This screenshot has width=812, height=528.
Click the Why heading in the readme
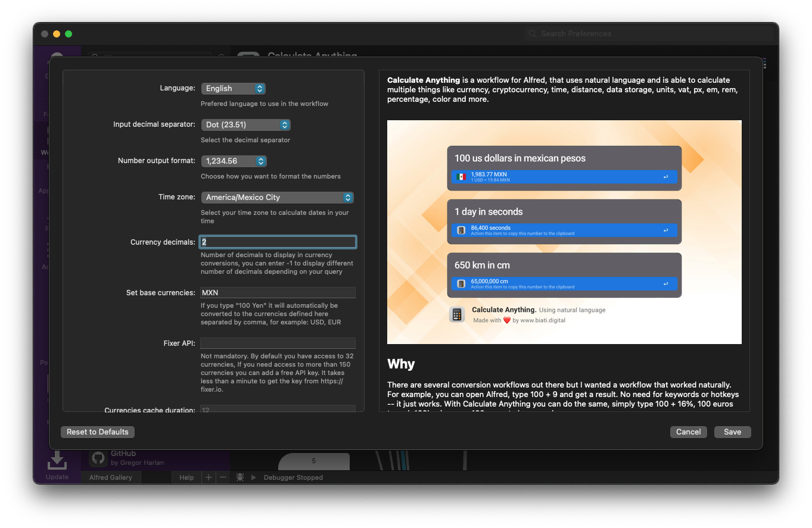point(401,364)
